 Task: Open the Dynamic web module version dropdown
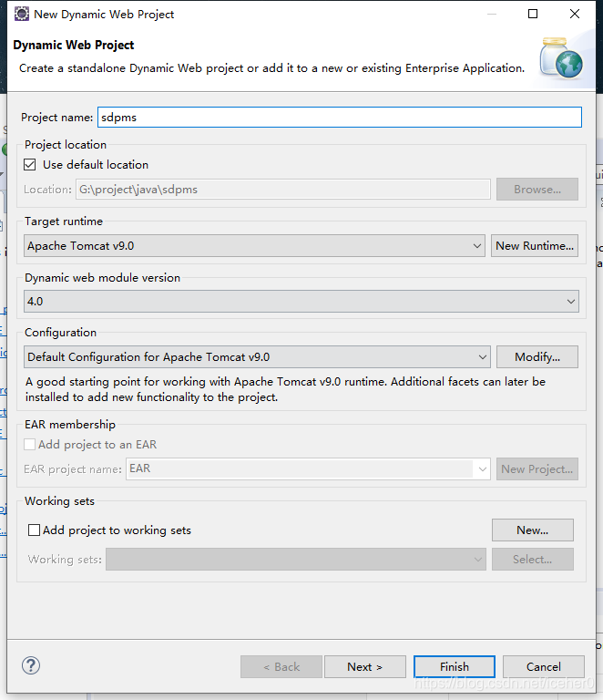pos(301,302)
